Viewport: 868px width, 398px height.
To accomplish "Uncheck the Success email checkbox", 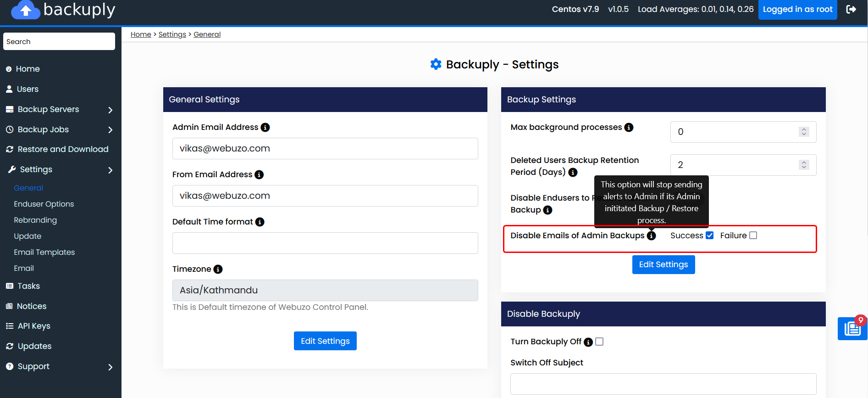I will click(x=709, y=235).
